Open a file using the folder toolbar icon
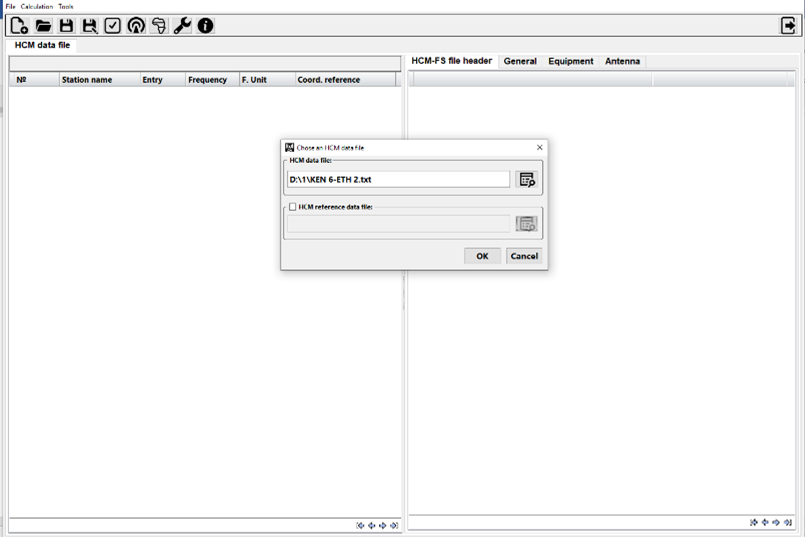 43,26
